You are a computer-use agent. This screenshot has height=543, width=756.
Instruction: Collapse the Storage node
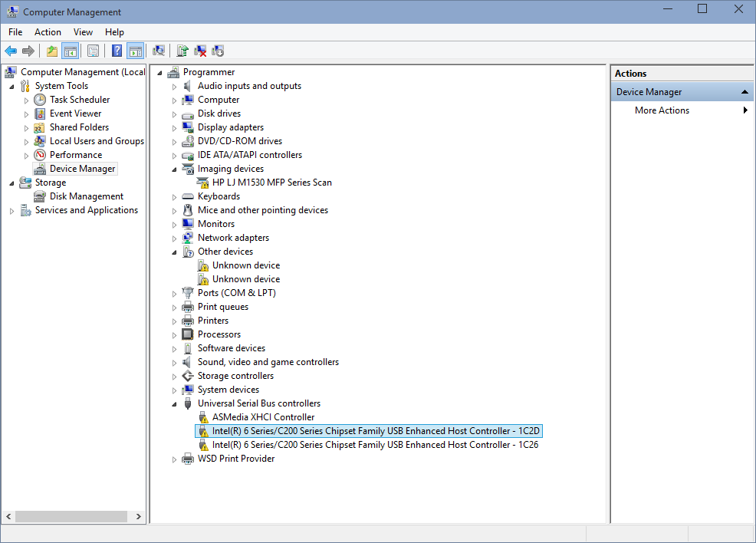(12, 183)
